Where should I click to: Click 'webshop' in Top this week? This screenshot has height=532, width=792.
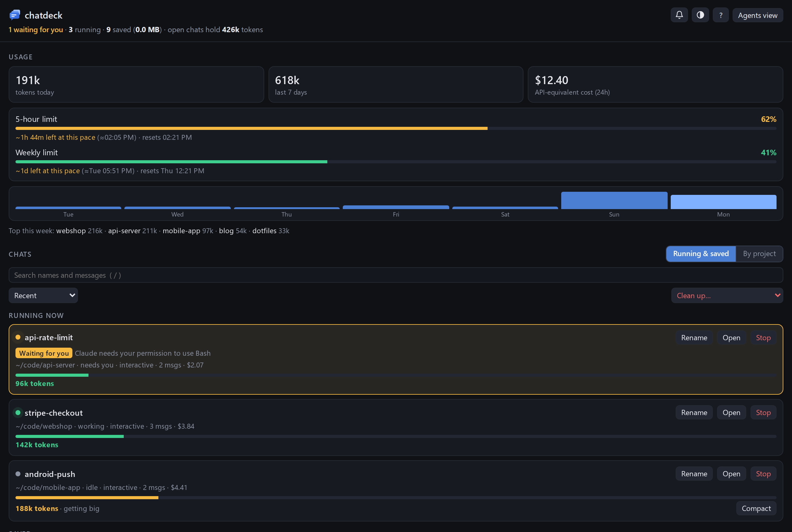tap(71, 231)
